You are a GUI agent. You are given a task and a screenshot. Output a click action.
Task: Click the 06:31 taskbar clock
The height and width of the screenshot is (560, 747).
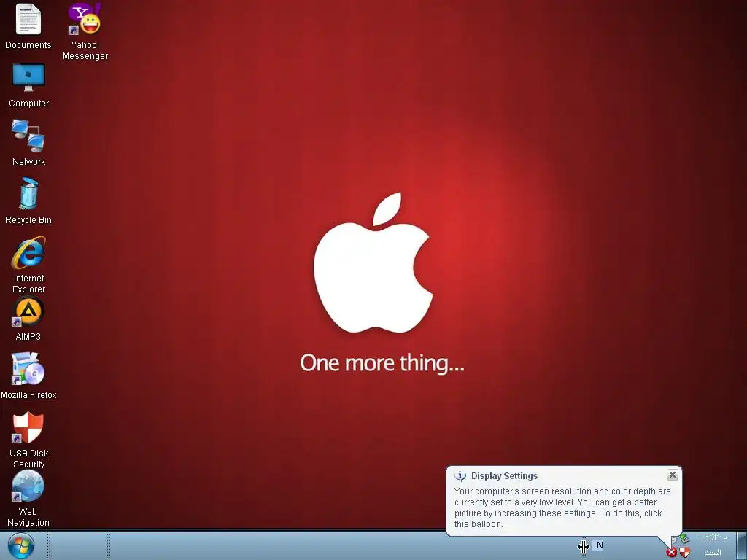point(713,537)
